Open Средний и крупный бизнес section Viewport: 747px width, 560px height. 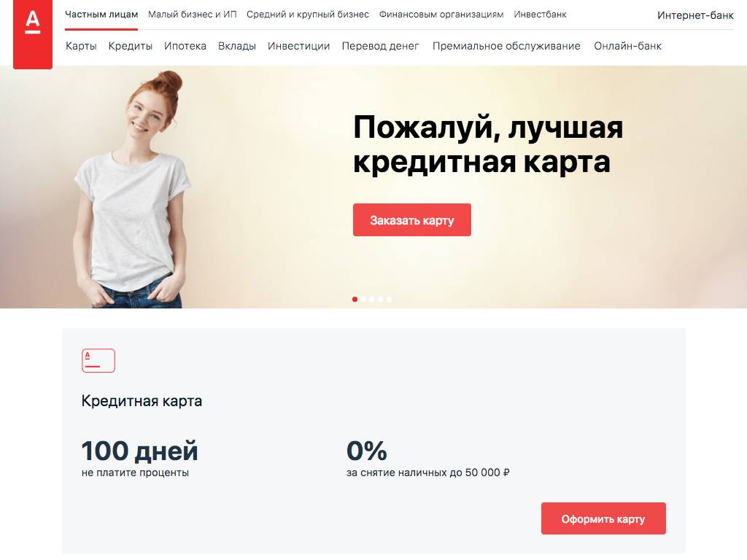pos(308,15)
